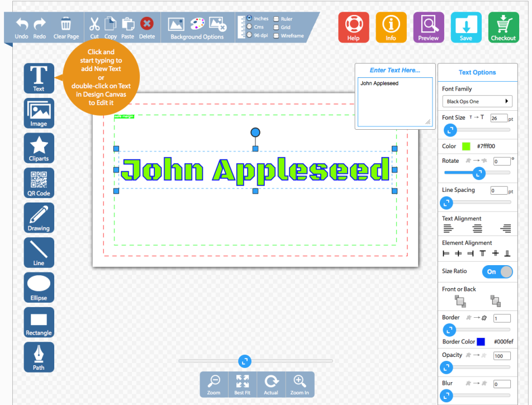Viewport: 532px width, 405px height.
Task: Open background image option icon
Action: (x=176, y=24)
